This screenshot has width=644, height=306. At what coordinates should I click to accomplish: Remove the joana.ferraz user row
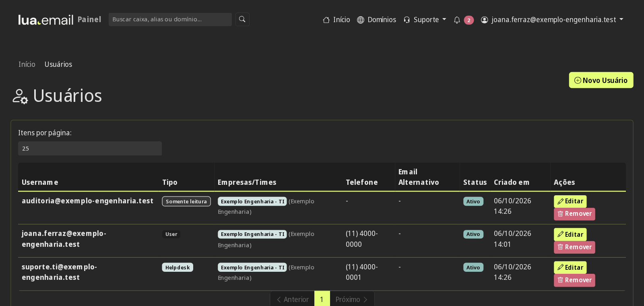574,247
